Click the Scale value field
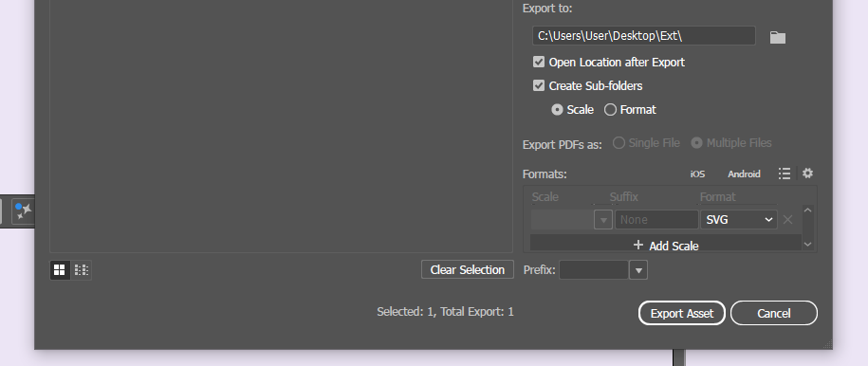This screenshot has width=868, height=366. pyautogui.click(x=563, y=220)
